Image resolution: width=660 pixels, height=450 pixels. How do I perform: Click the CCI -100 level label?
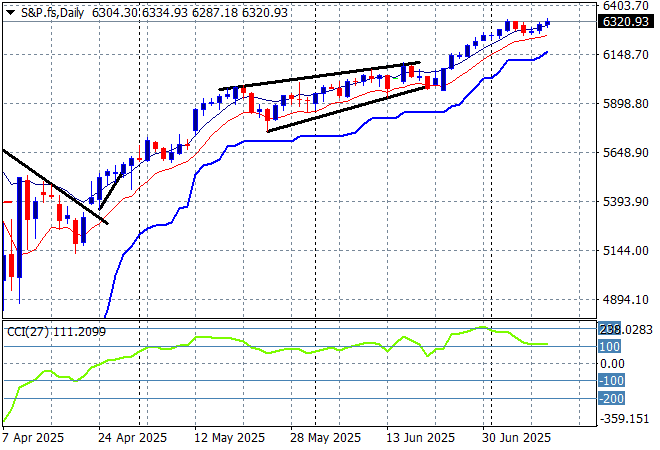[x=612, y=381]
